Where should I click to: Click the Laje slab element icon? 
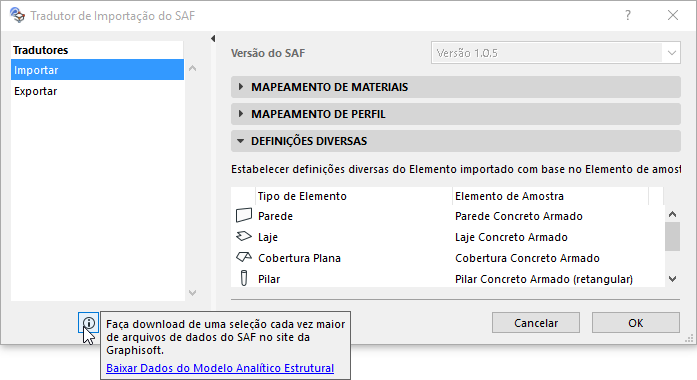click(x=244, y=236)
